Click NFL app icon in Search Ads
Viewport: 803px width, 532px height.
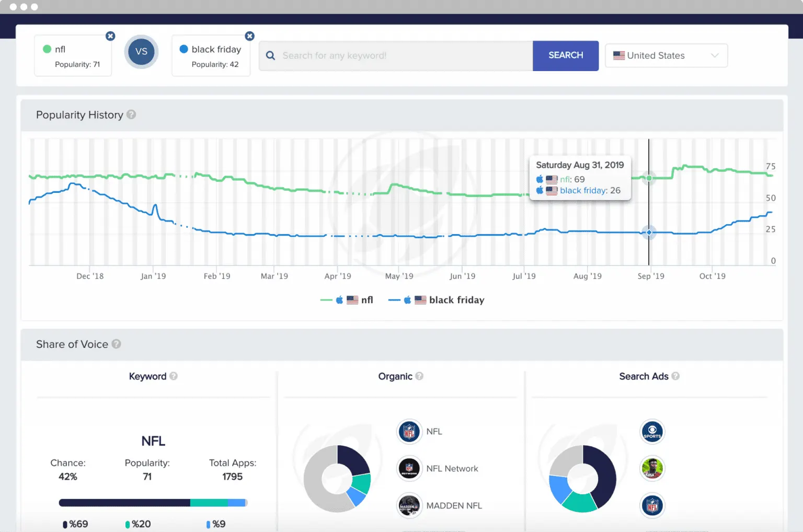point(652,505)
